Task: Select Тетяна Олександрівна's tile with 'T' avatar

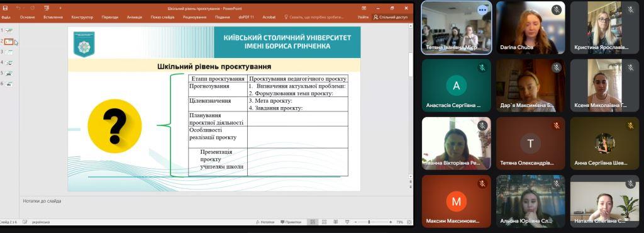Action: click(x=530, y=144)
